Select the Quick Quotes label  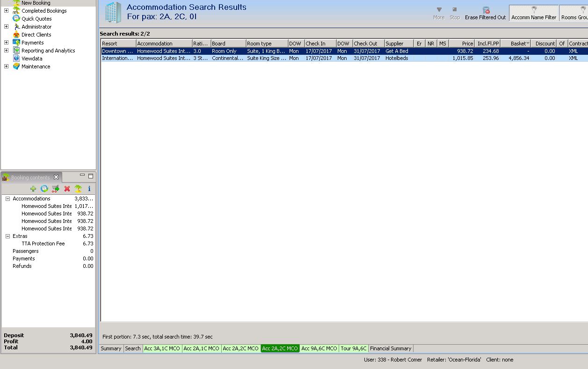point(36,19)
